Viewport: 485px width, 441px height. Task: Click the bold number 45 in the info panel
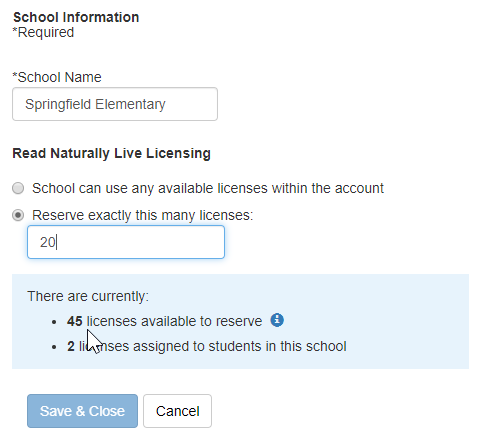(x=75, y=321)
